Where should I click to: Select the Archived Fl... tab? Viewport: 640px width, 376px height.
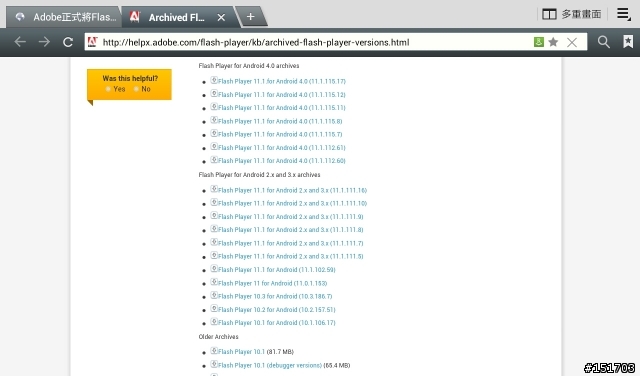tap(176, 18)
